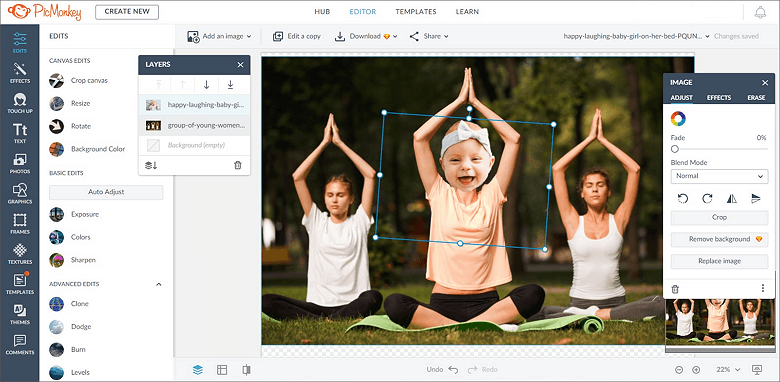780x382 pixels.
Task: Open the 22% zoom level dropdown
Action: 728,370
